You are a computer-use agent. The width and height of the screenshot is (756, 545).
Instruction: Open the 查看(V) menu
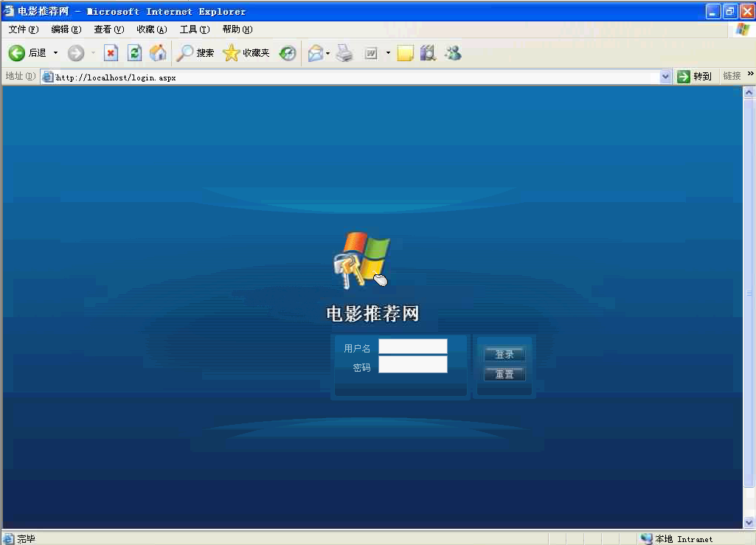coord(109,29)
